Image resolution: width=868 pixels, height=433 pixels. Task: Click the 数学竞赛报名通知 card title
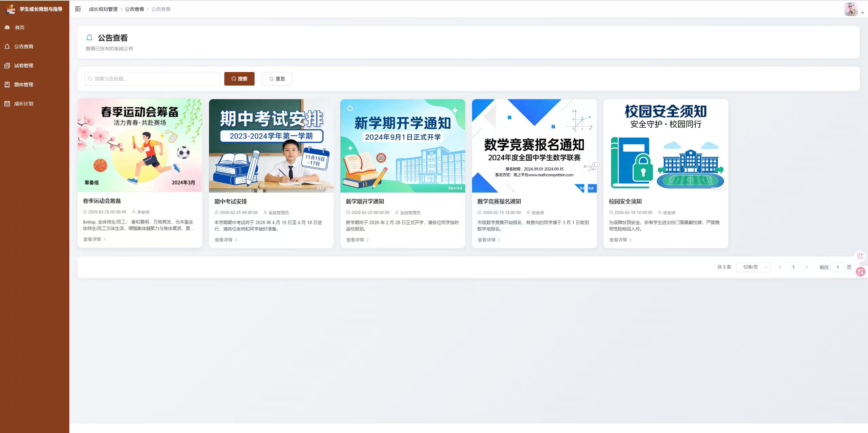[499, 202]
